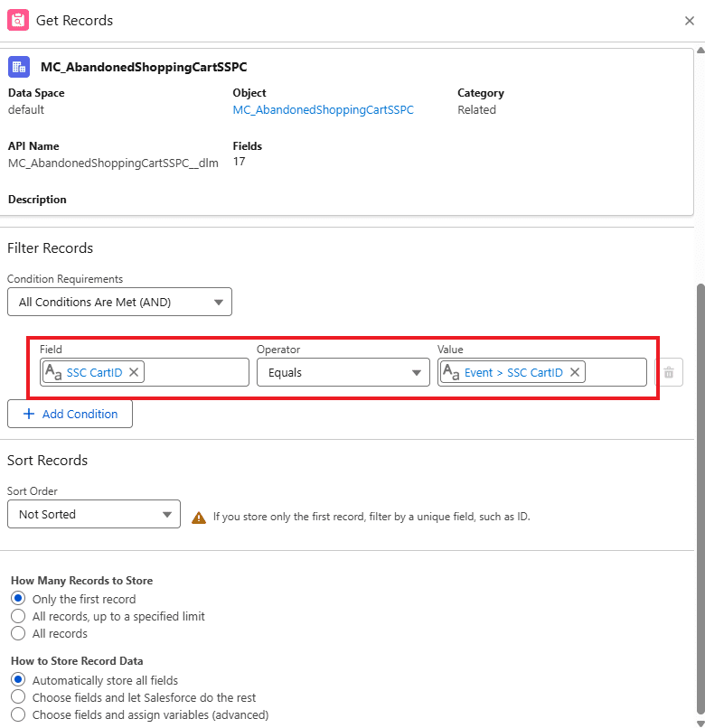Click the Data Space value default
This screenshot has width=705, height=728.
coord(26,110)
